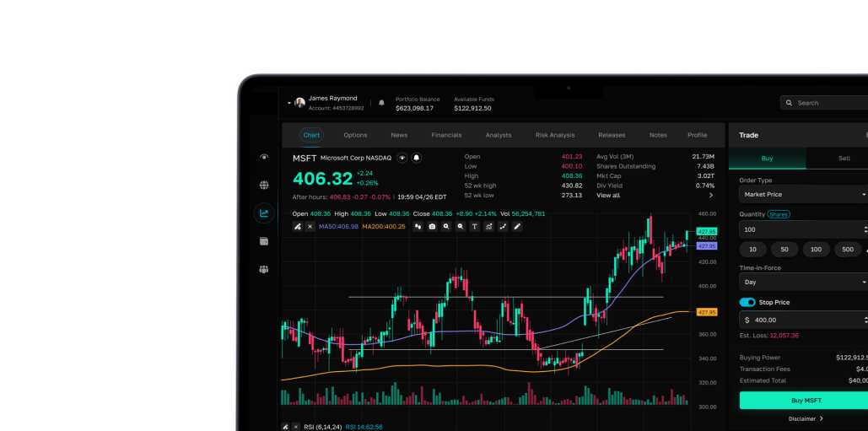
Task: Open the Order Type Market Price dropdown
Action: (803, 194)
